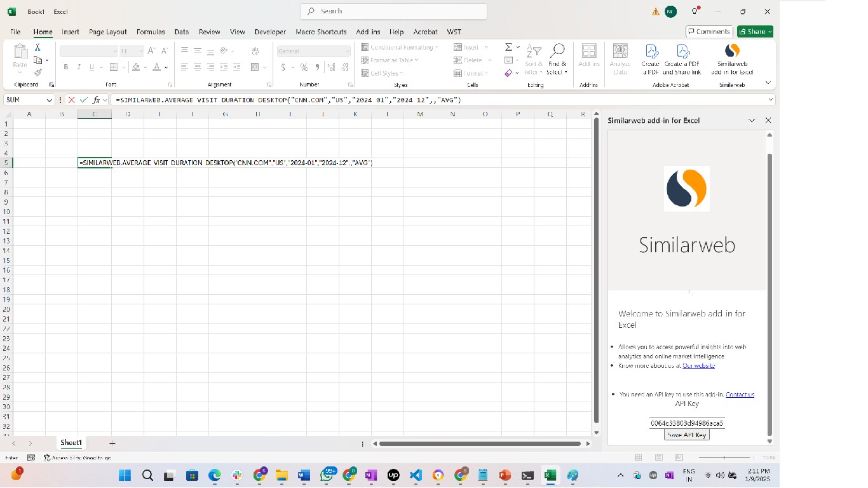The image size is (868, 488).
Task: Cancel the formula with the X icon
Action: [x=72, y=100]
